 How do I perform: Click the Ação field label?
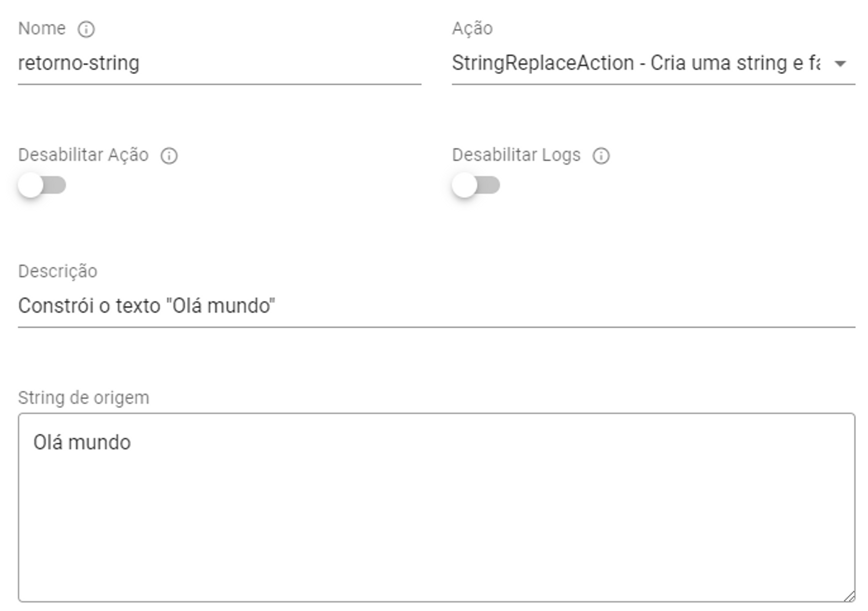(472, 29)
